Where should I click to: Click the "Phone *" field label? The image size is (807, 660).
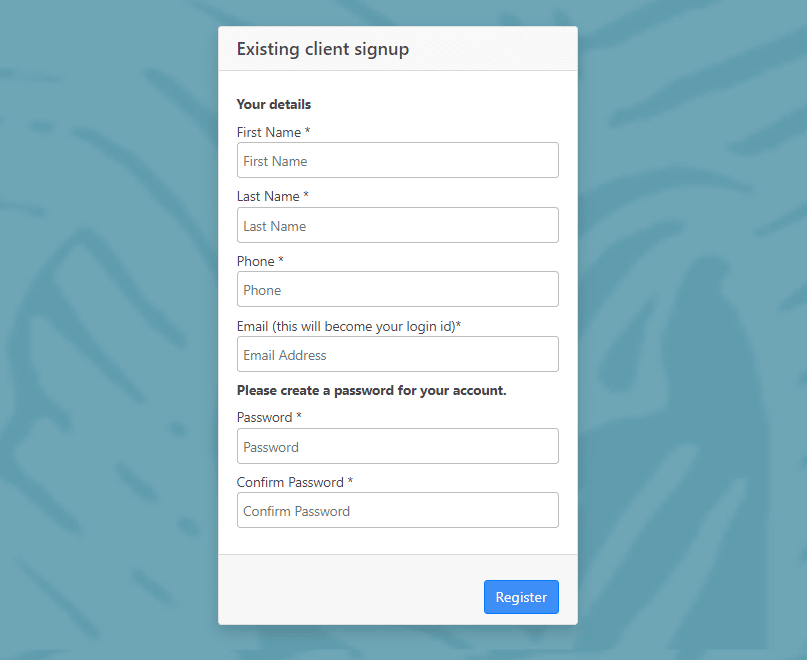(x=260, y=261)
